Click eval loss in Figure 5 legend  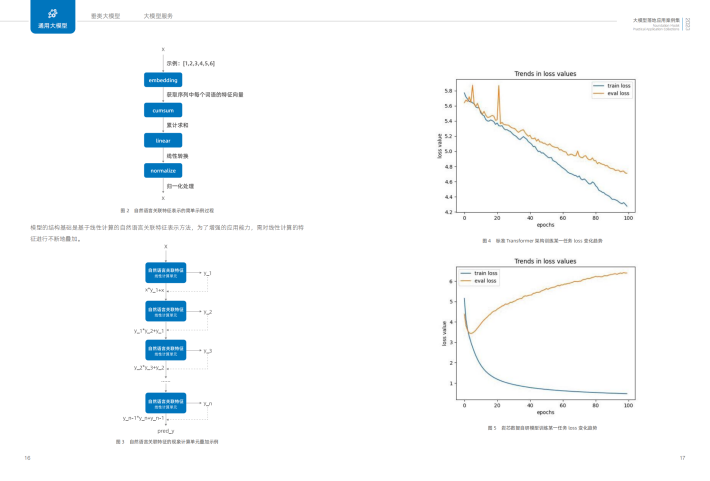point(485,281)
